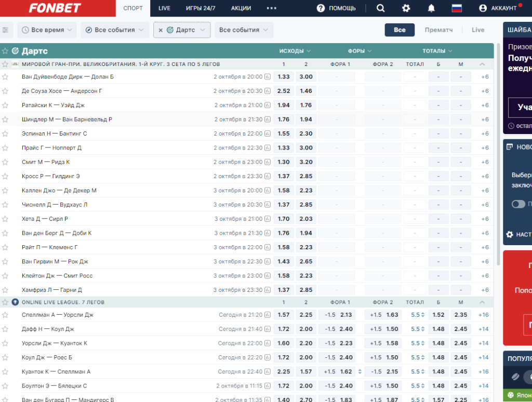Switch to the СПОРТ tab
Viewport: 532px width, 402px height.
pos(133,8)
